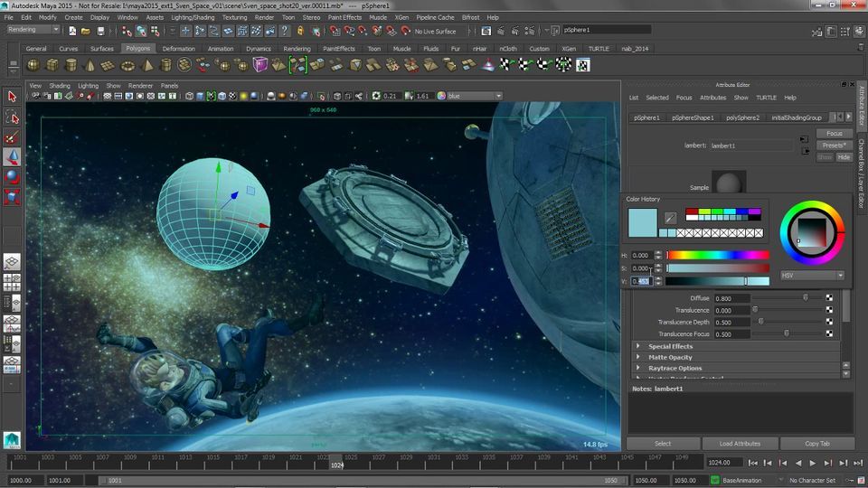Switch to single perspective view layout
This screenshot has width=868, height=488.
coord(12,262)
